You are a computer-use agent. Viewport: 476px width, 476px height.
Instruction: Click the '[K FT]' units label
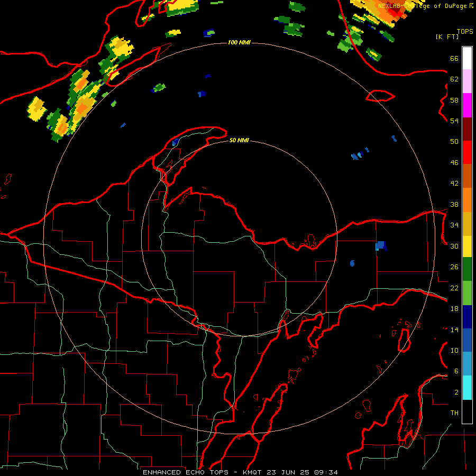[447, 36]
